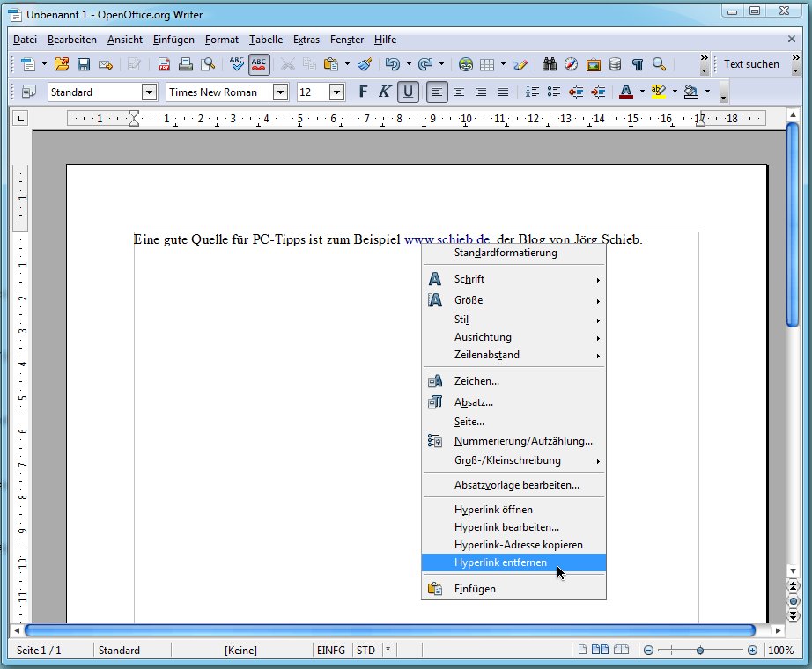
Task: Open the Gallery icon
Action: [594, 64]
